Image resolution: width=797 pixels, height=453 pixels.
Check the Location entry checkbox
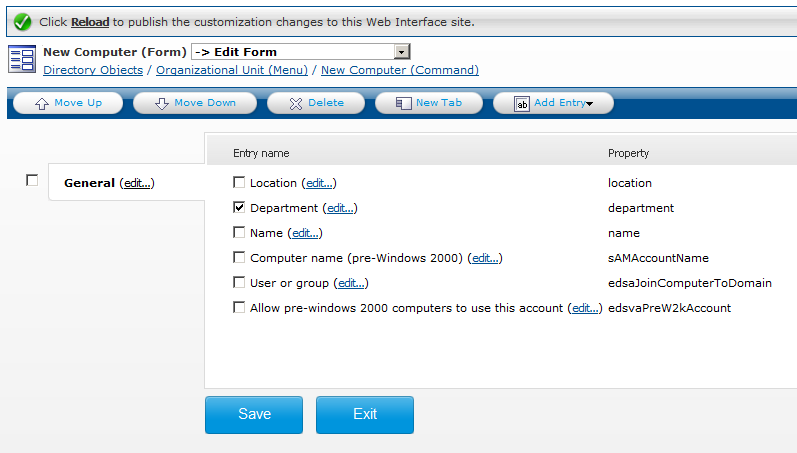point(239,183)
